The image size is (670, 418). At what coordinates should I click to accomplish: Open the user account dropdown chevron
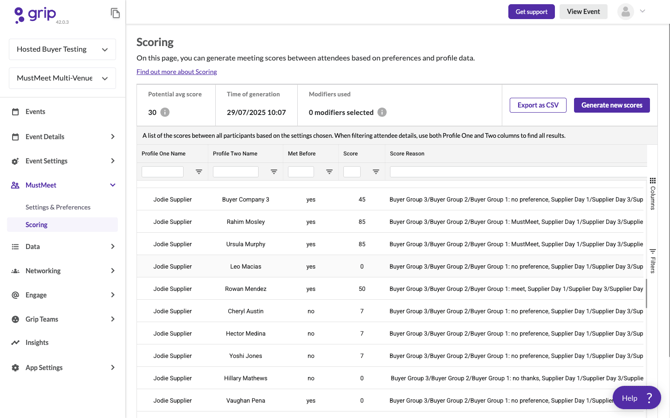click(x=642, y=11)
